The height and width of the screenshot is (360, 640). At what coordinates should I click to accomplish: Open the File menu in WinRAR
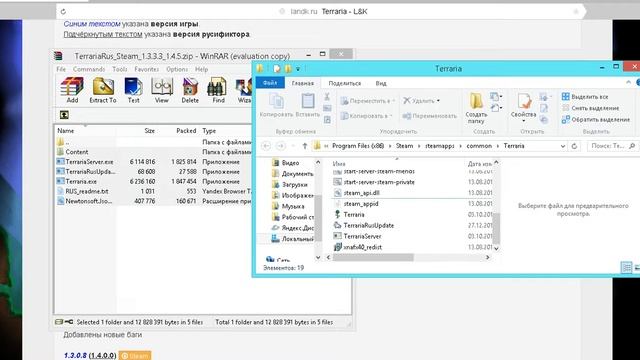point(61,69)
